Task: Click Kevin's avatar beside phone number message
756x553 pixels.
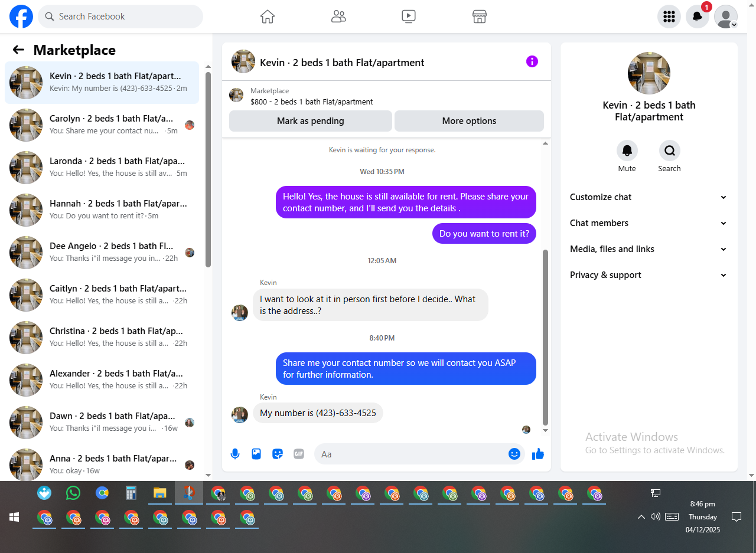Action: pos(239,415)
